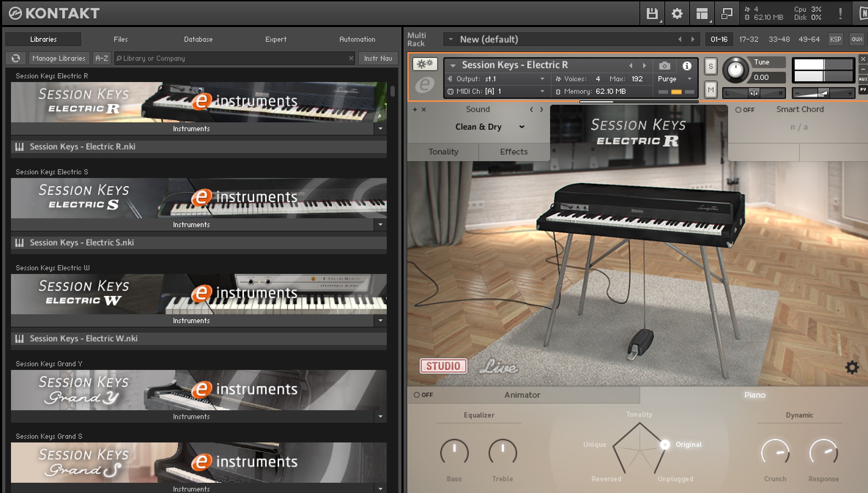Click the instrument volume slider

point(823,93)
